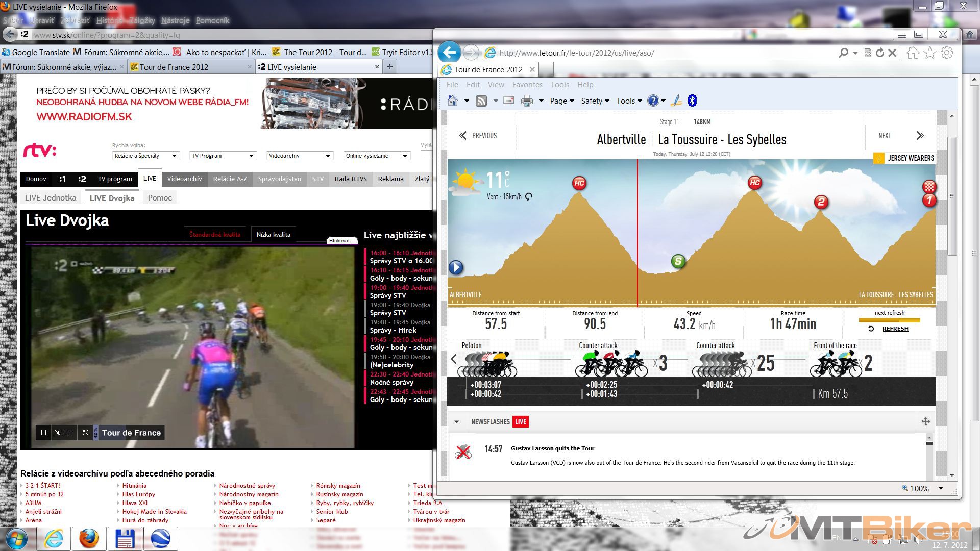
Task: Pause the live video stream
Action: click(43, 433)
